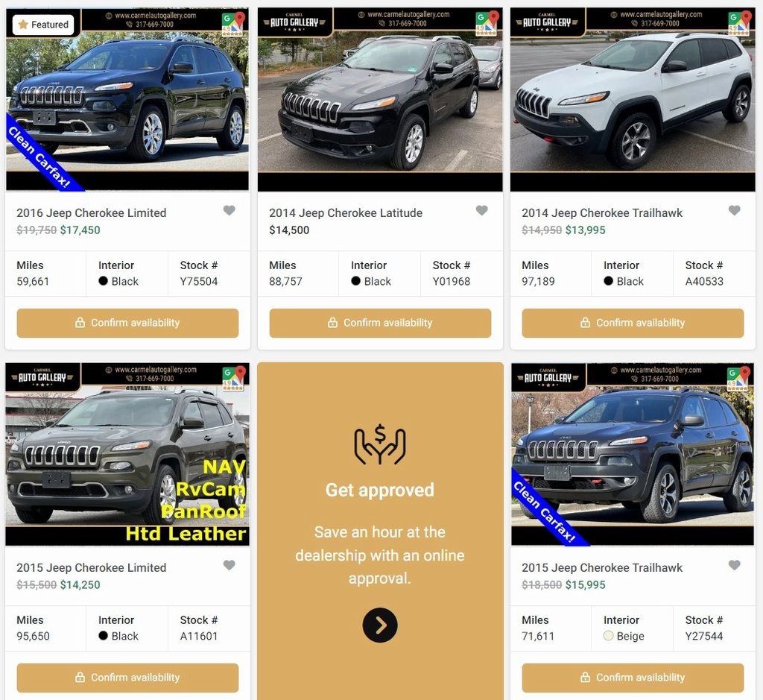
Task: View black 2014 Cherokee Latitude photo
Action: [x=380, y=99]
